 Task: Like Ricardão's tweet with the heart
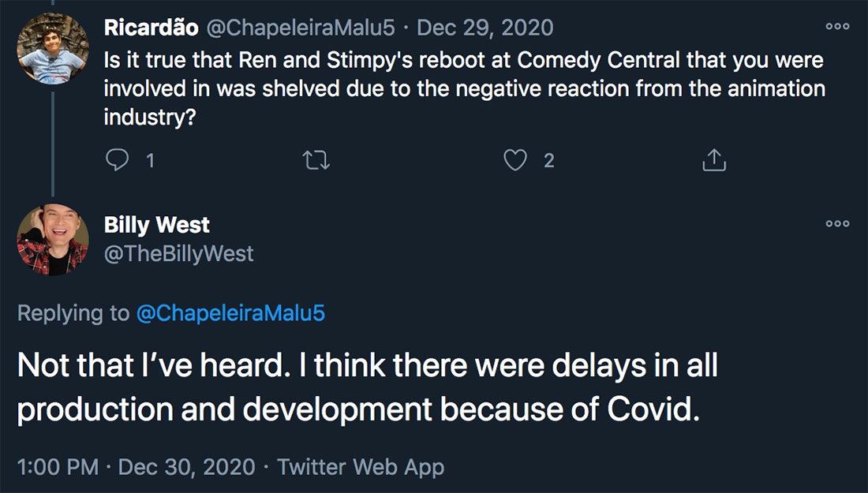point(515,161)
